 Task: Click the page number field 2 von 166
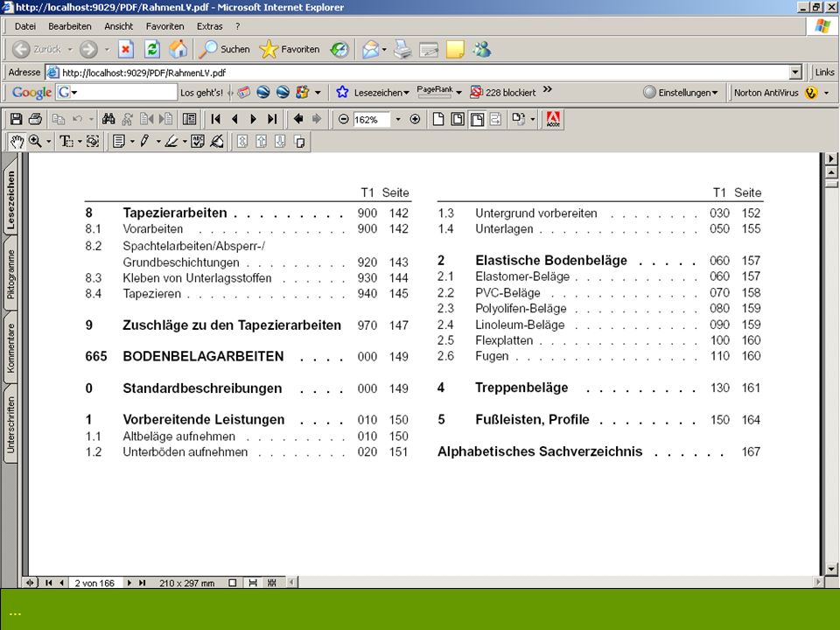point(95,583)
